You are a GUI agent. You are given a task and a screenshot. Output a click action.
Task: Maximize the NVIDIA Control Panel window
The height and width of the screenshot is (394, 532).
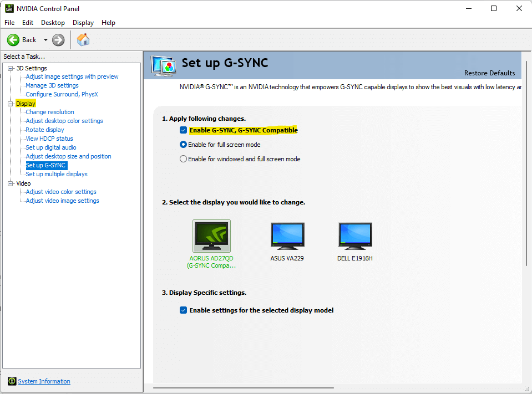point(494,8)
